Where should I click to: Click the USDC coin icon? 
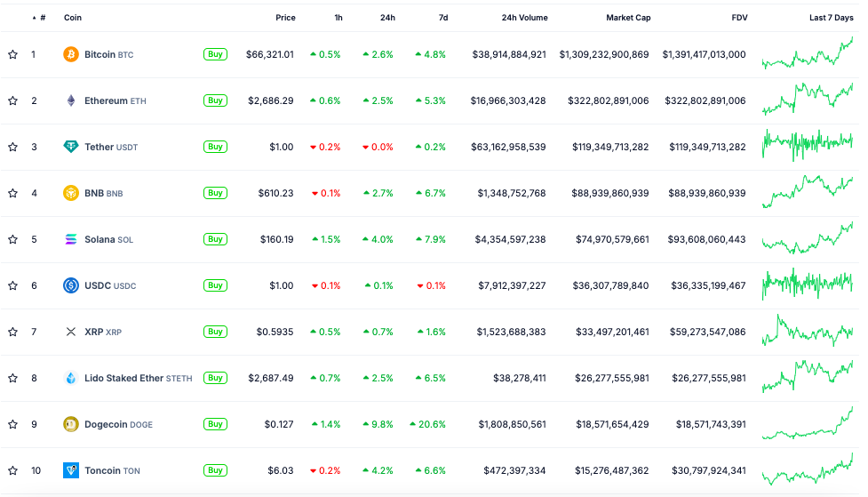pyautogui.click(x=71, y=285)
